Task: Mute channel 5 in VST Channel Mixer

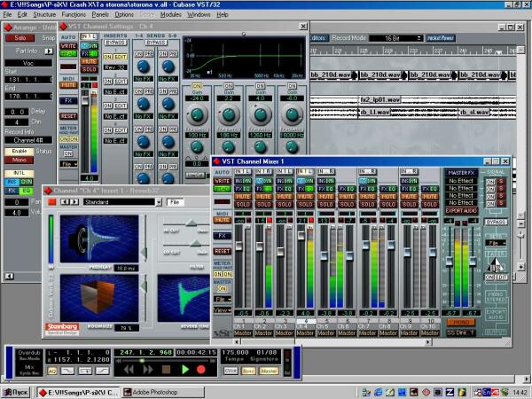Action: (326, 197)
